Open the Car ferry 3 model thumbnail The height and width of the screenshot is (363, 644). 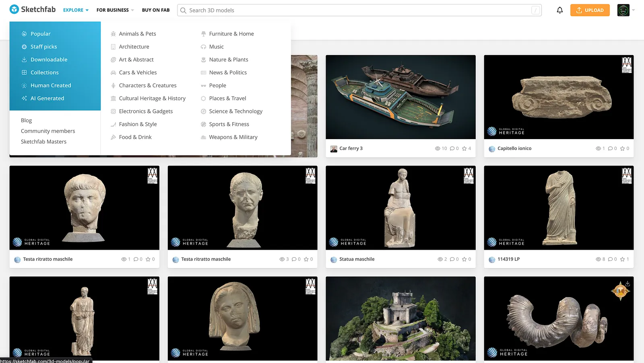point(400,97)
